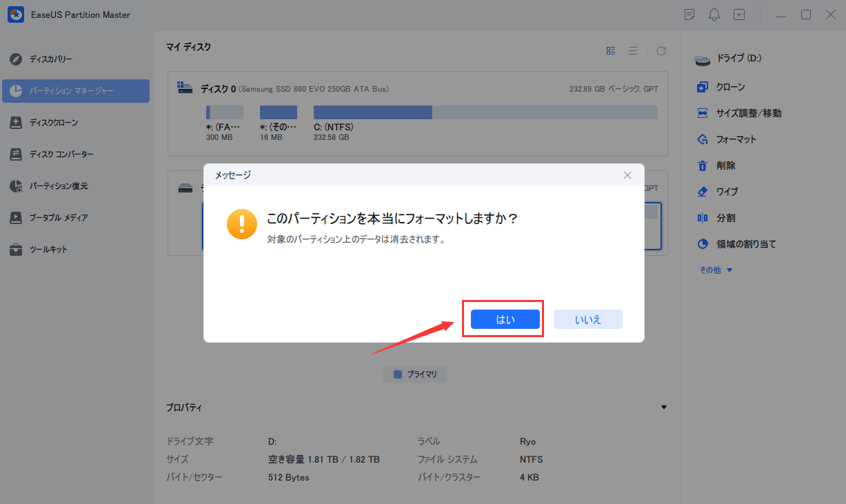Open the notifications bell
846x504 pixels.
[714, 14]
